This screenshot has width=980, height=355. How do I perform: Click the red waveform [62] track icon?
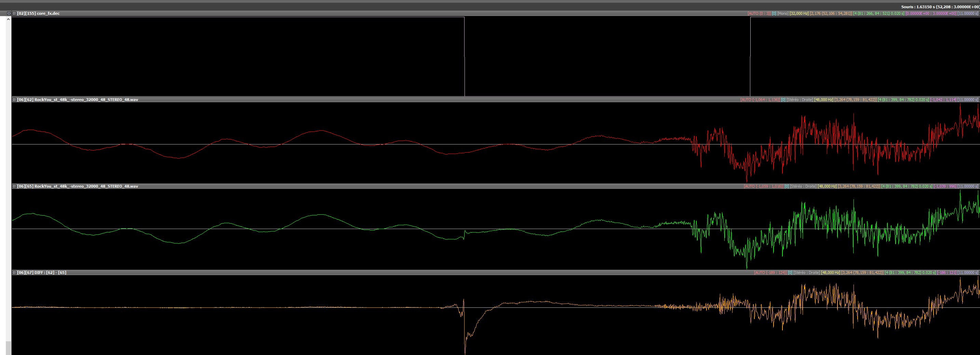click(14, 100)
